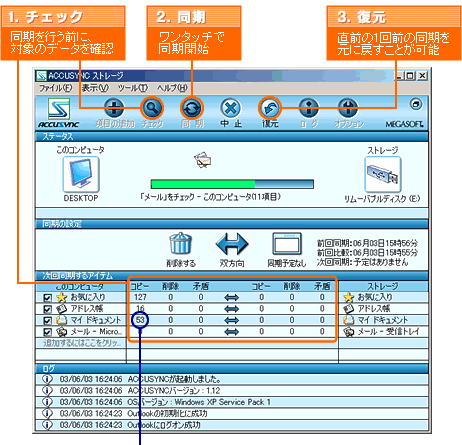Click the 削除する trash can icon
The height and width of the screenshot is (445, 462).
click(181, 243)
